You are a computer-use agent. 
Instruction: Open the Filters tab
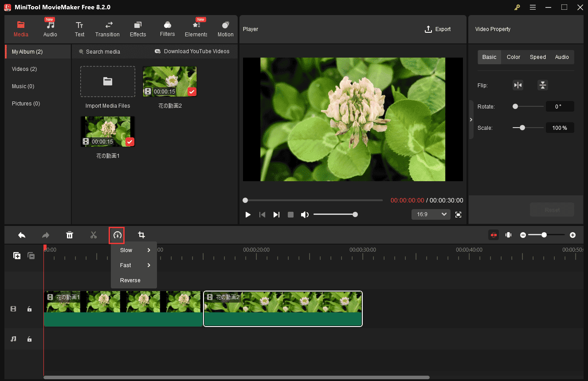pos(167,29)
